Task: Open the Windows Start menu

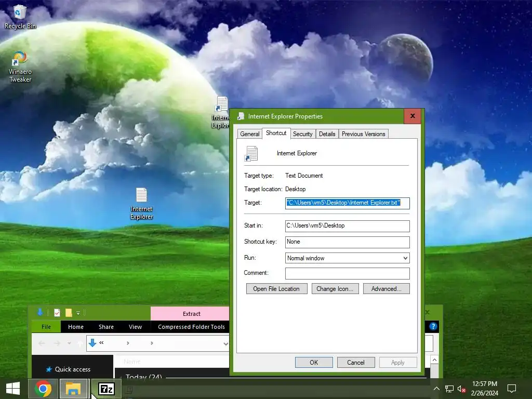Action: (13, 389)
